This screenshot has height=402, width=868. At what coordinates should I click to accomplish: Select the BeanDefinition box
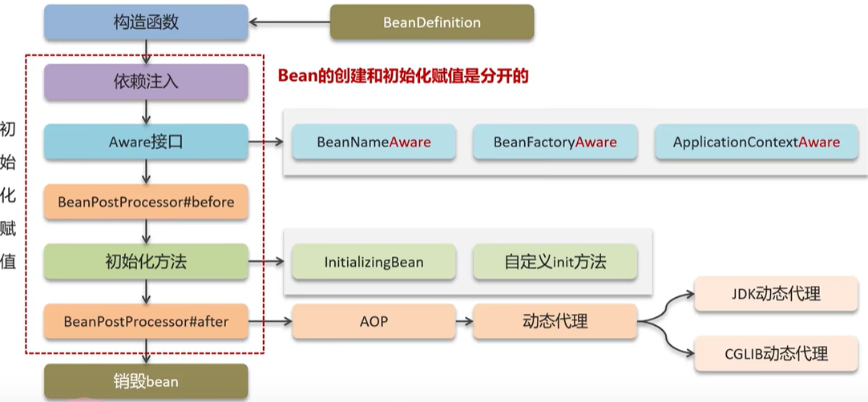tap(432, 22)
